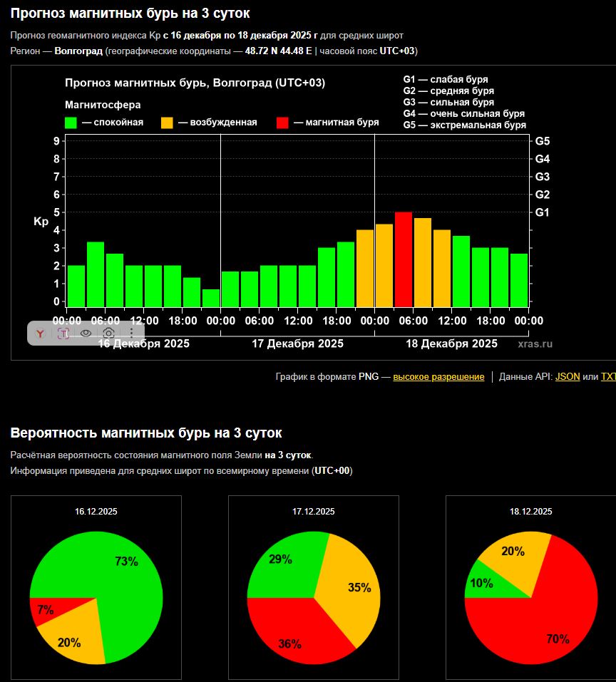
Task: Click red 'магнитная буря' legend square
Action: coord(282,123)
